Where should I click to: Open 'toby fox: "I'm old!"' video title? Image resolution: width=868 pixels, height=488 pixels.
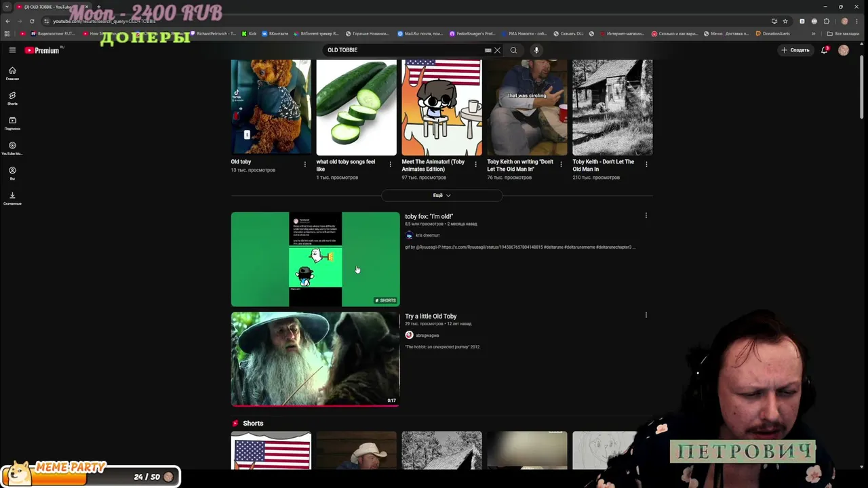[429, 216]
